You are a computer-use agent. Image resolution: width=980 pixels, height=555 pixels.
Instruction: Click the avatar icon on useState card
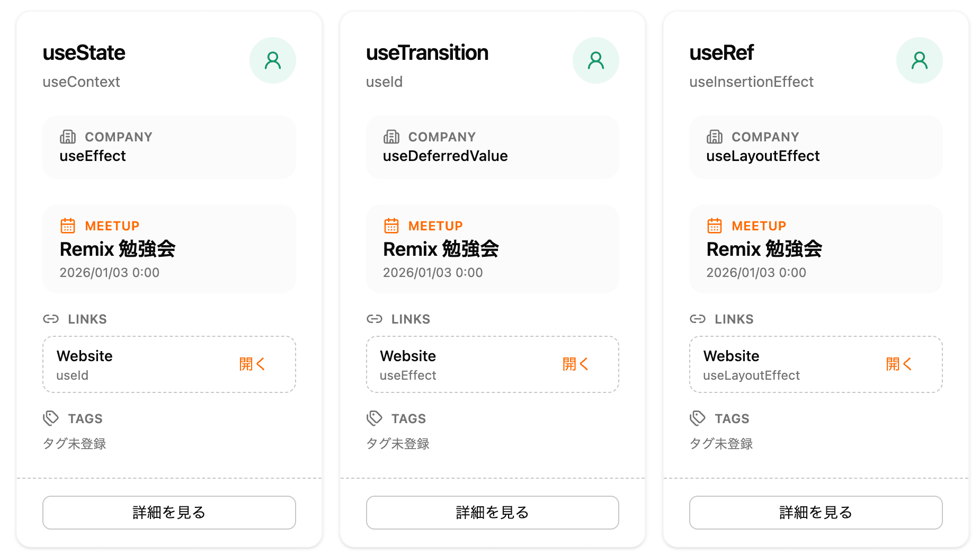272,60
